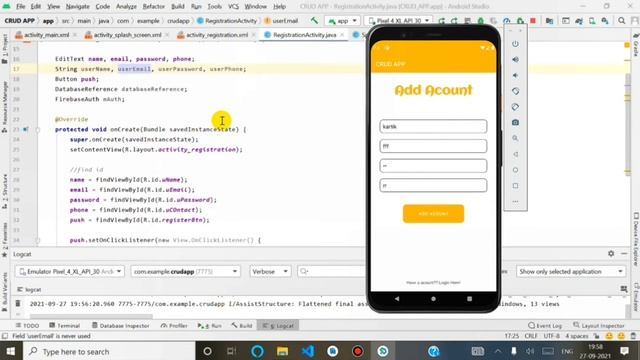This screenshot has width=640, height=360.
Task: Open Logcat settings gear icon
Action: click(611, 253)
